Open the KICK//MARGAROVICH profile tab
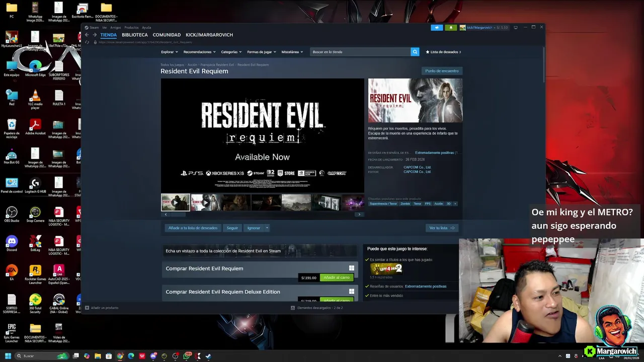The width and height of the screenshot is (644, 362). click(x=209, y=35)
